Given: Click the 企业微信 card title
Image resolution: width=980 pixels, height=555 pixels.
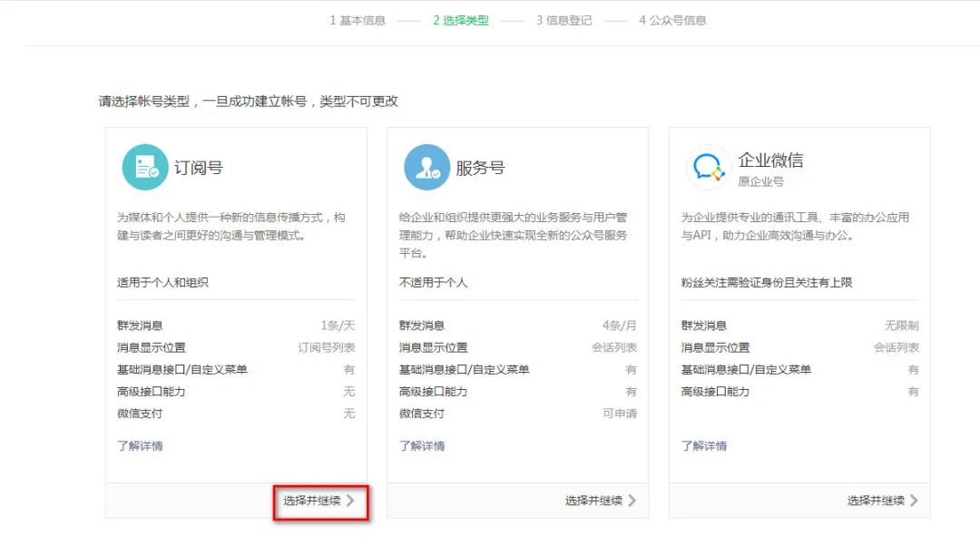Looking at the screenshot, I should point(770,161).
